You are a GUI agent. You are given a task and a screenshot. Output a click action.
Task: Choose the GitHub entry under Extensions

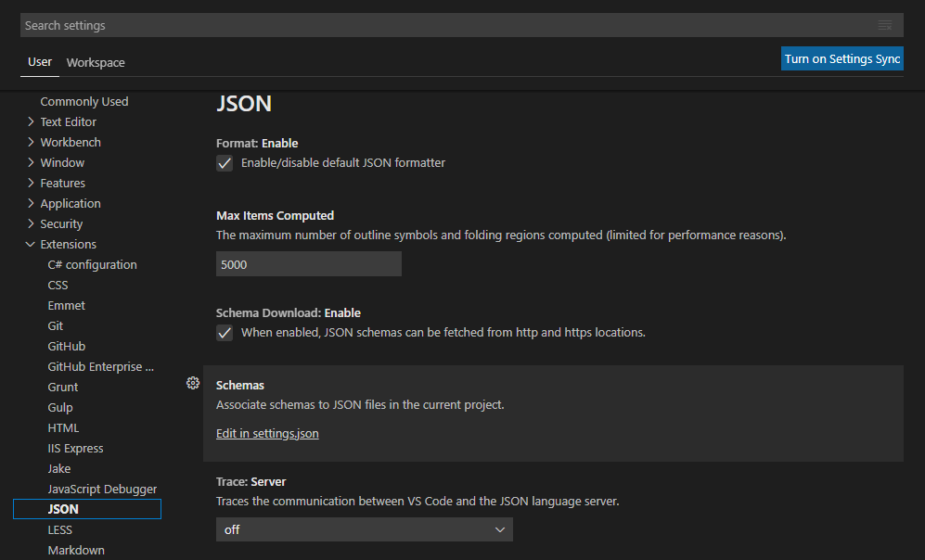point(67,347)
